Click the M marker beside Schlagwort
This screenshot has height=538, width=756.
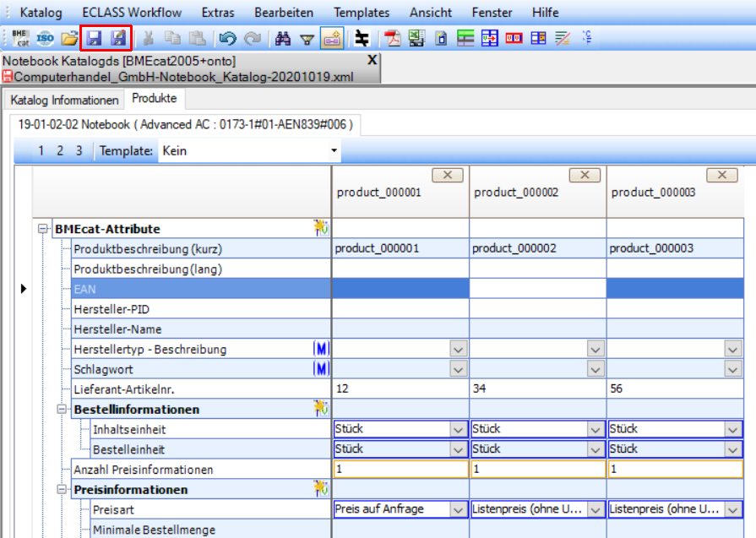coord(320,369)
